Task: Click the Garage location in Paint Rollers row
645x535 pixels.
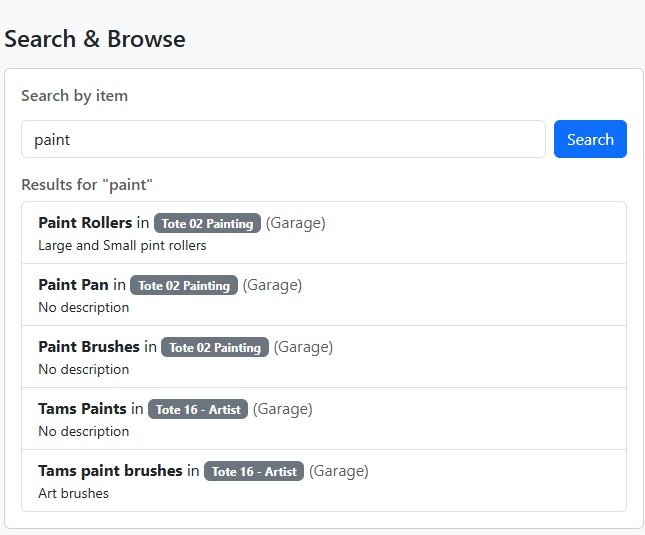Action: pos(296,223)
